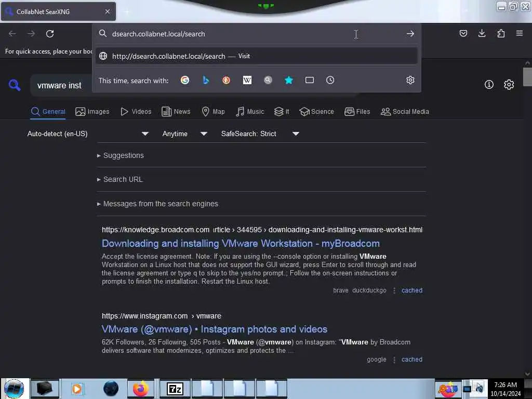Click the Firefox reload page button
Image resolution: width=532 pixels, height=399 pixels.
(x=50, y=34)
